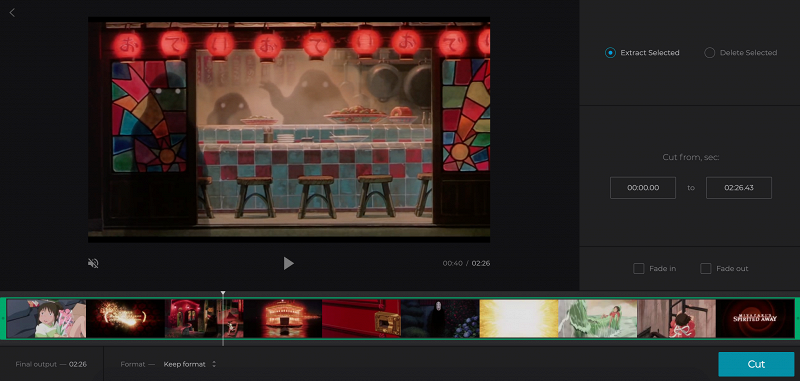
Task: Click the cut start time field 00:00.00
Action: coord(643,188)
